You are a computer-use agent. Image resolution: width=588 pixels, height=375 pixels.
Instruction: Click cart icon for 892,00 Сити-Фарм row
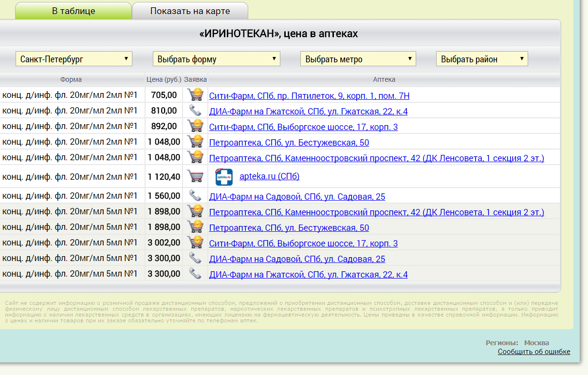coord(195,126)
